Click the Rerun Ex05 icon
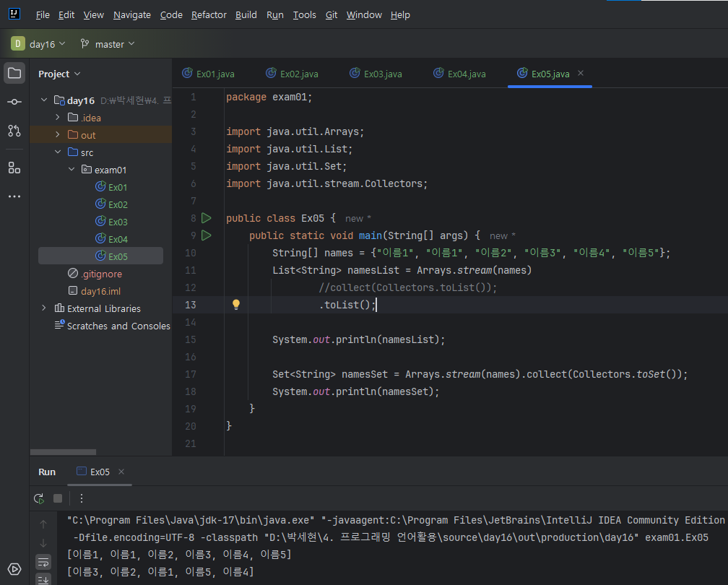Viewport: 728px width, 585px height. (39, 498)
